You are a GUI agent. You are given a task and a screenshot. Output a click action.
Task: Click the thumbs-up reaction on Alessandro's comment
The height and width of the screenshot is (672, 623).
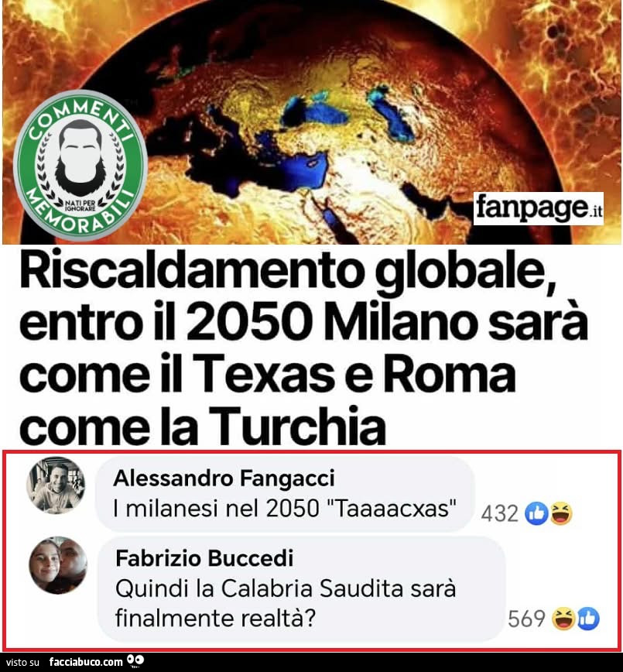(537, 514)
